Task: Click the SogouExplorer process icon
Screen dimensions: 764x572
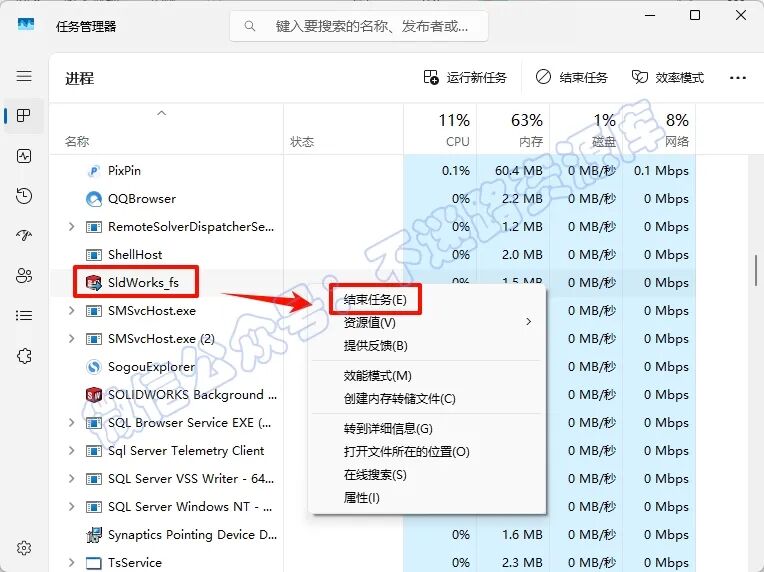Action: pos(93,367)
